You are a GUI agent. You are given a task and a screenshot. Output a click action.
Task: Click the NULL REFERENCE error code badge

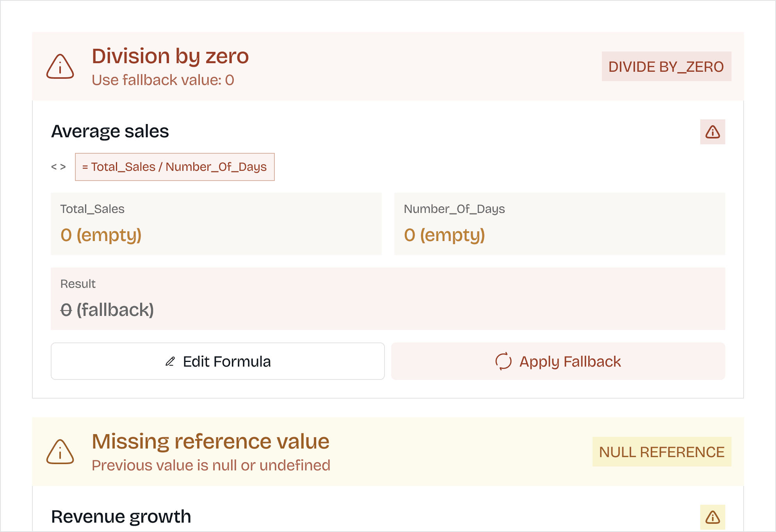(662, 452)
